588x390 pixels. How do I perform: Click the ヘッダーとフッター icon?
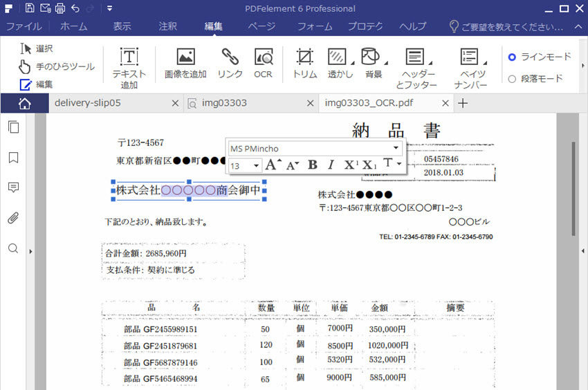click(415, 57)
